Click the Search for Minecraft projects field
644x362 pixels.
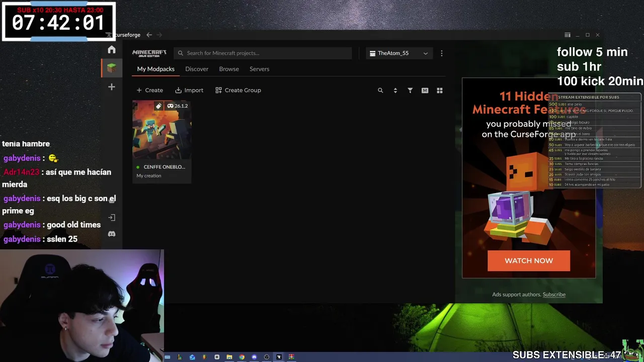tap(263, 53)
